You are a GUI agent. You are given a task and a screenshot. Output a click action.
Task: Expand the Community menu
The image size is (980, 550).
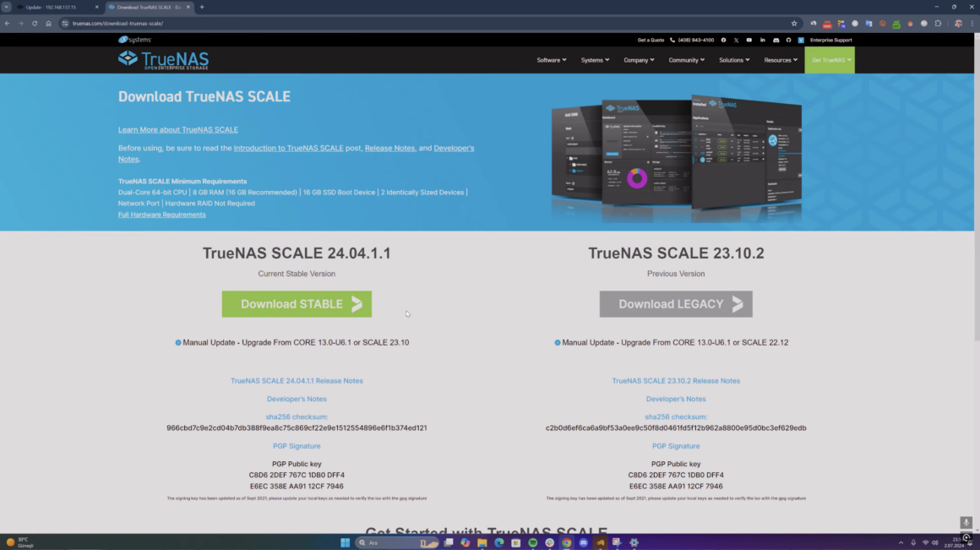(x=686, y=60)
